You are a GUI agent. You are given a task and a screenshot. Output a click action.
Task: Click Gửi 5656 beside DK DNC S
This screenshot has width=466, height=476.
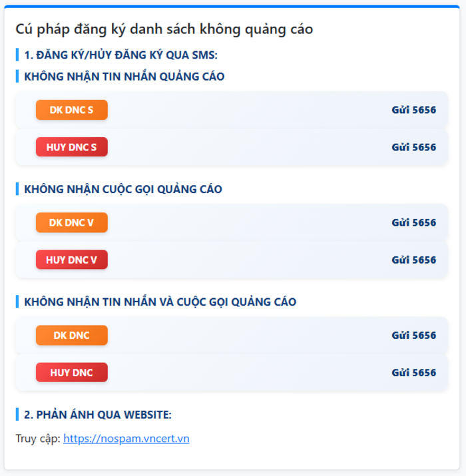point(413,110)
